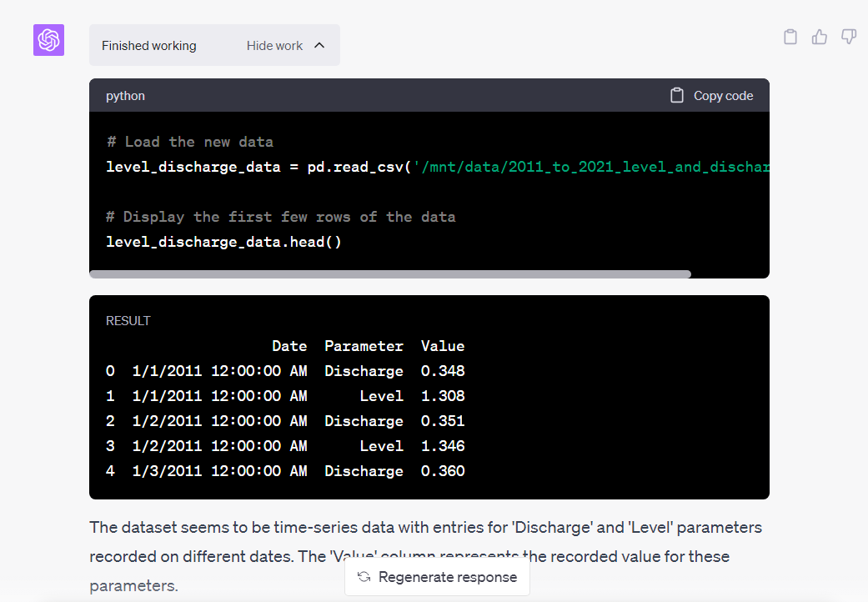Click the "# Load the new data" comment
Screen dimensions: 868x602
(x=189, y=142)
